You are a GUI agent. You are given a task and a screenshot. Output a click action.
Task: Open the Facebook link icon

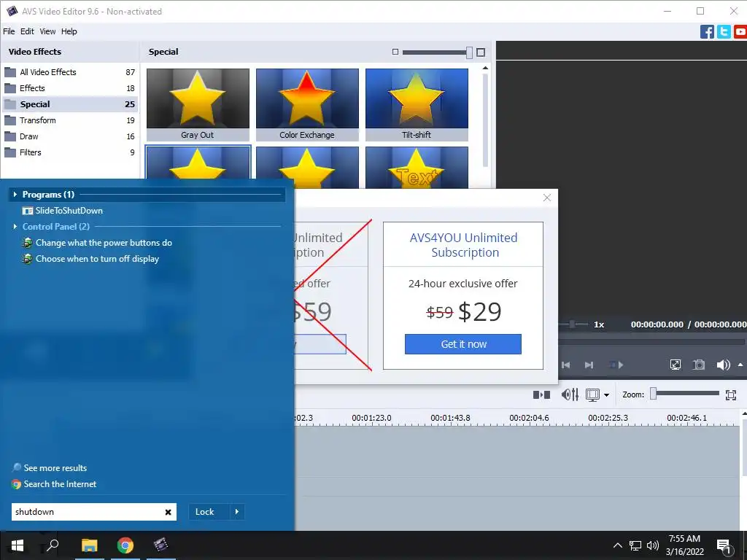click(x=707, y=32)
